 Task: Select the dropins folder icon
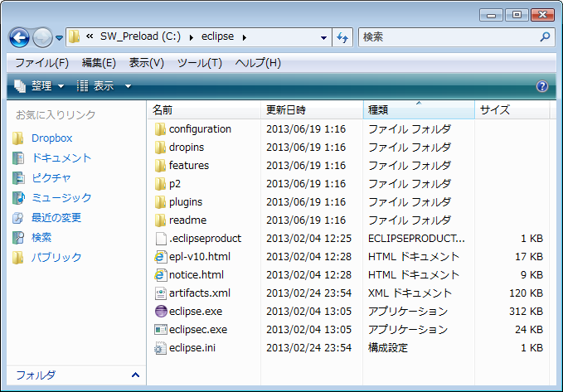[160, 148]
